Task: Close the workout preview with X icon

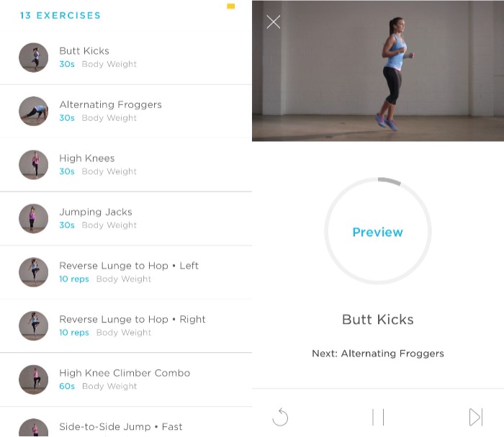Action: click(273, 22)
